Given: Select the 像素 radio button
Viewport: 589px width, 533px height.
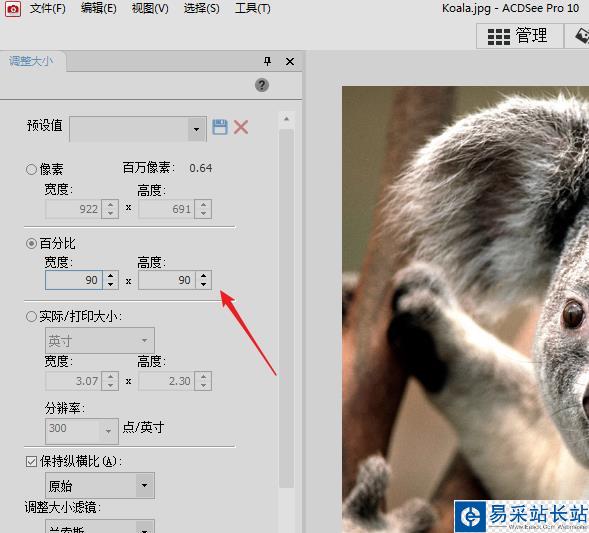Looking at the screenshot, I should click(x=31, y=169).
